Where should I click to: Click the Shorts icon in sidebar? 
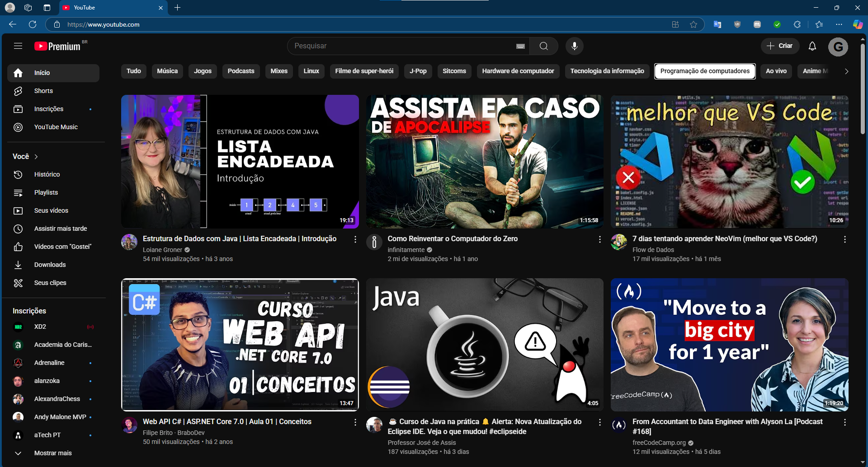click(18, 91)
